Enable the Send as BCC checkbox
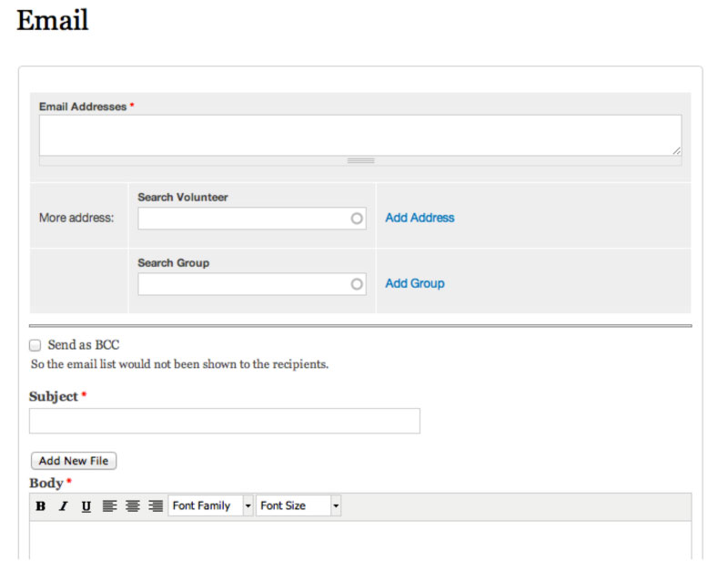The width and height of the screenshot is (728, 561). pos(35,345)
